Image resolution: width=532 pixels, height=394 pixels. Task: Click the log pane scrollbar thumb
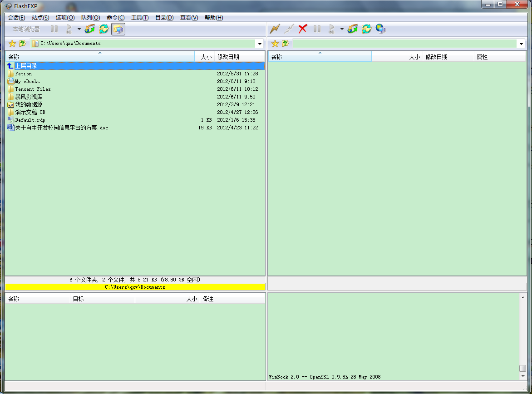523,369
